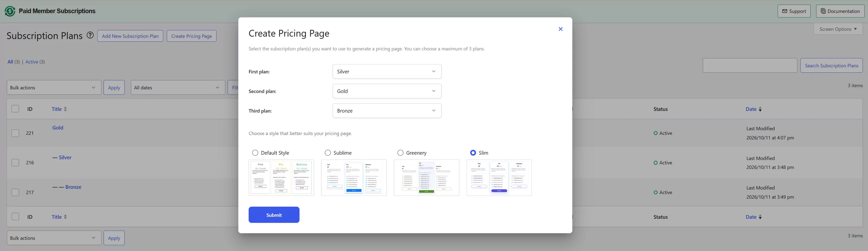868x251 pixels.
Task: Click the Support envelope button
Action: pyautogui.click(x=794, y=11)
